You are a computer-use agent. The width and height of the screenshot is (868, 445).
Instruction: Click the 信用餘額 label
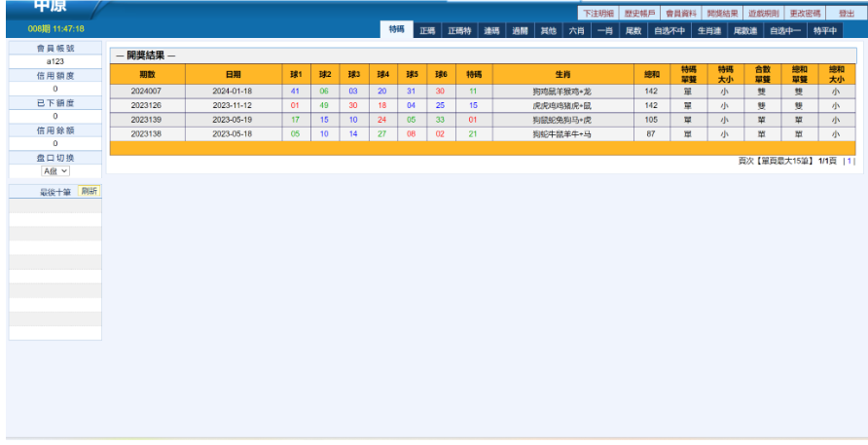[55, 130]
